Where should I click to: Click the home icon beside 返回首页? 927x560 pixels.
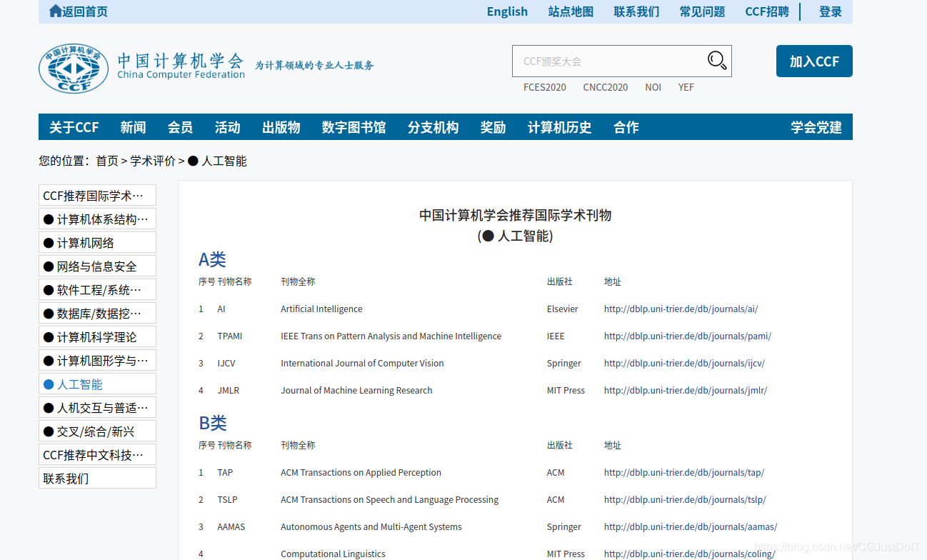(55, 11)
